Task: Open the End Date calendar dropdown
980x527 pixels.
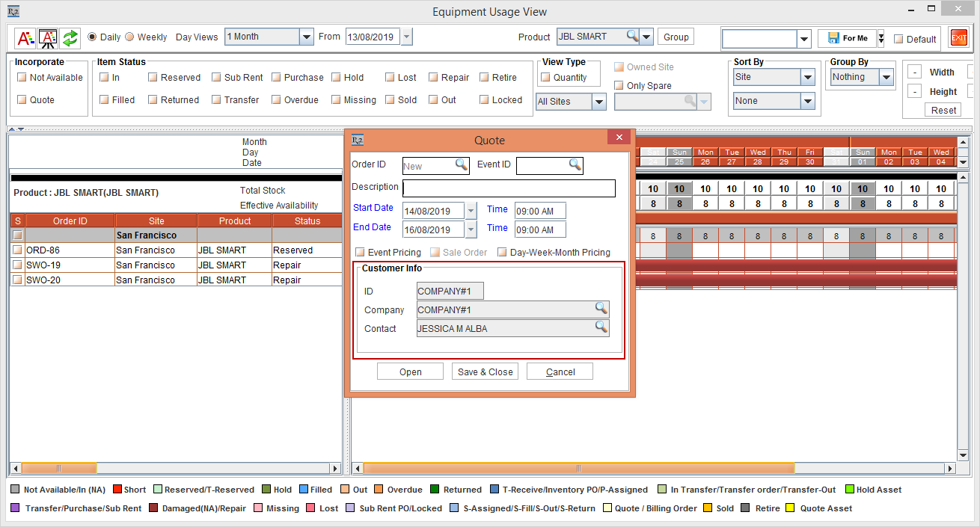Action: click(471, 229)
